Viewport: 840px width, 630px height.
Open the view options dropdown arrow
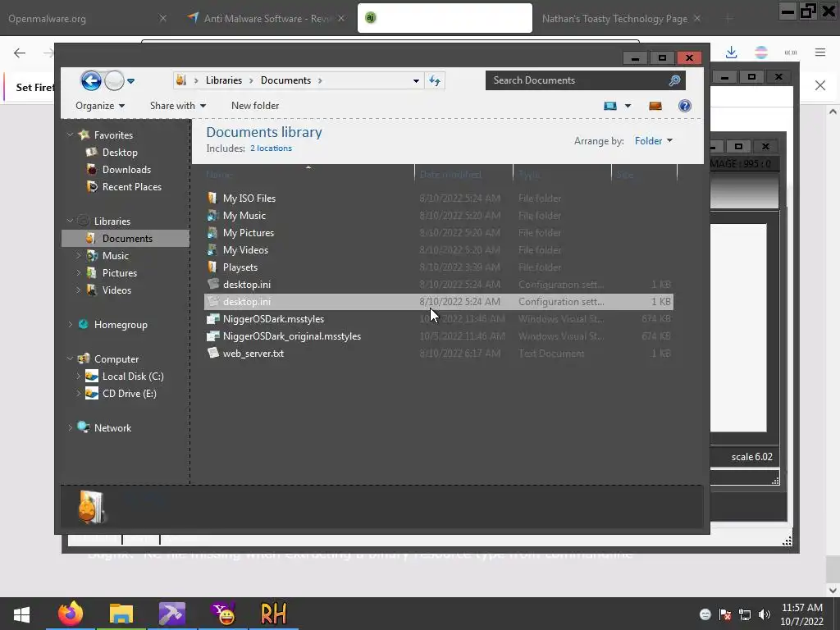pos(628,106)
